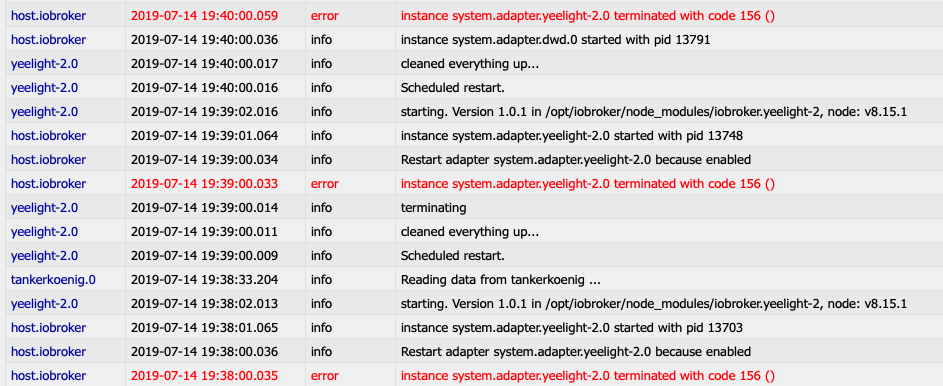Click 'Reading data from tankerkoenig ...' message
The height and width of the screenshot is (386, 943).
[501, 280]
